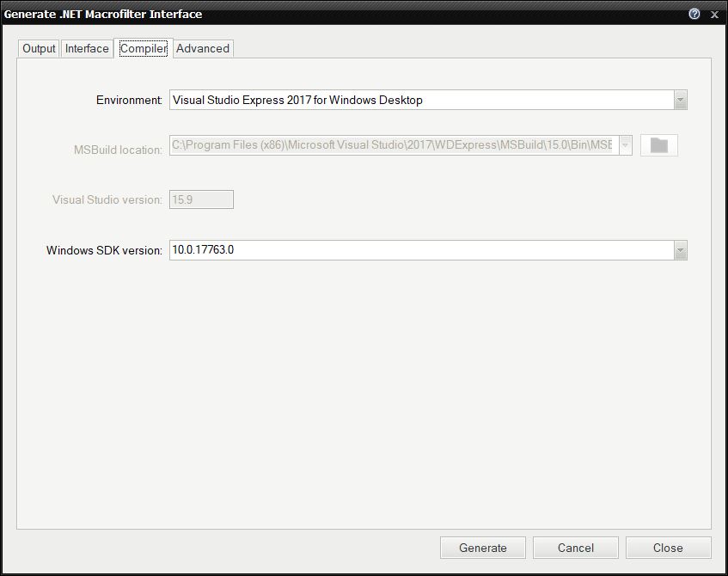Screen dimensions: 728x576
Task: Close the dialog using the title bar X
Action: 714,14
